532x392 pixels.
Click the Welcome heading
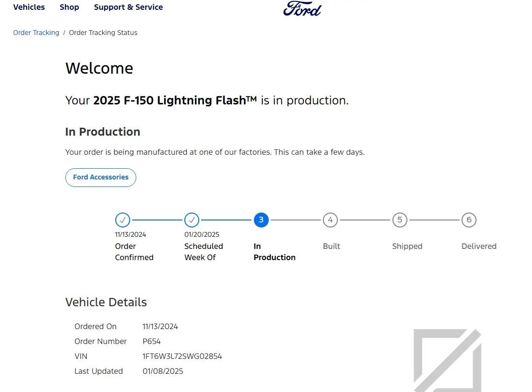tap(99, 69)
